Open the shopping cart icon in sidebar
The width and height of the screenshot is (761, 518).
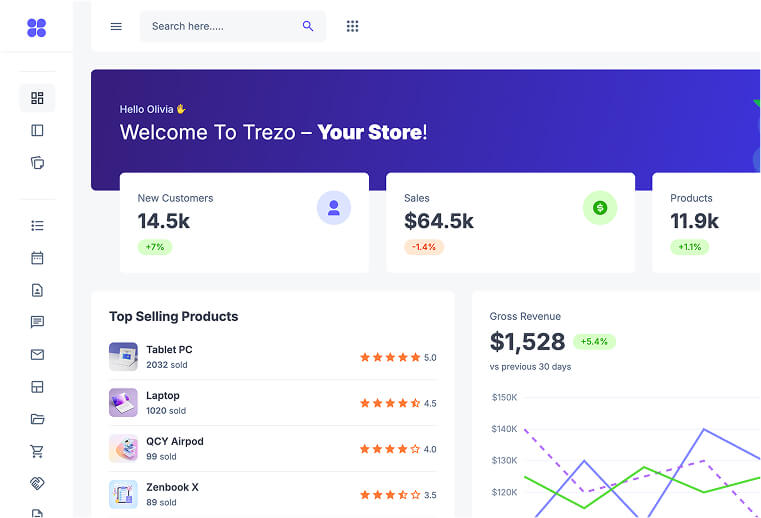click(x=37, y=451)
